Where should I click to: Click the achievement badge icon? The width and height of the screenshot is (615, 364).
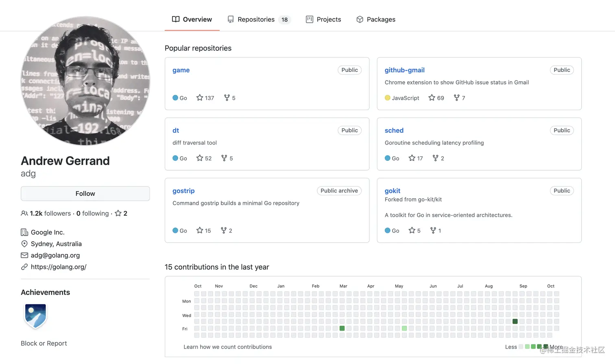[35, 316]
